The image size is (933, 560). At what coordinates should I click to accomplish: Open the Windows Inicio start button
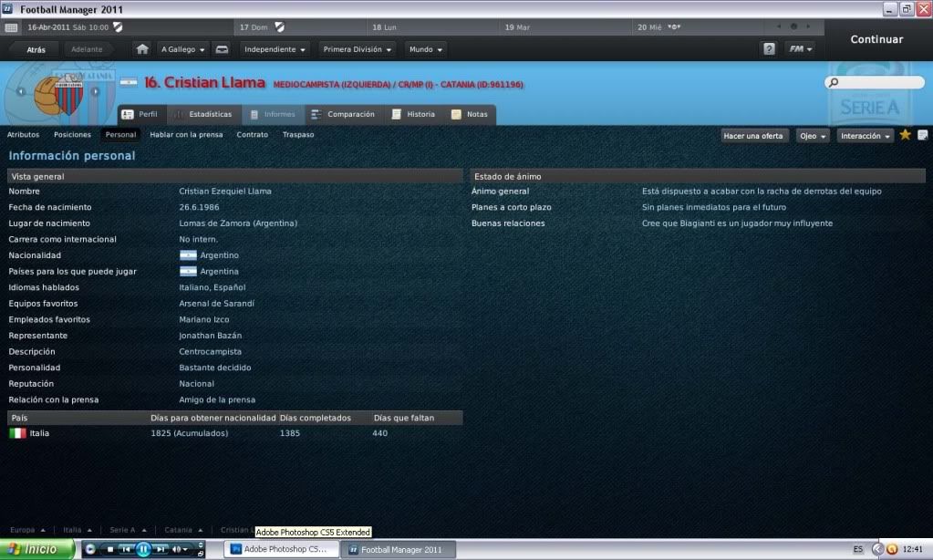[x=36, y=549]
